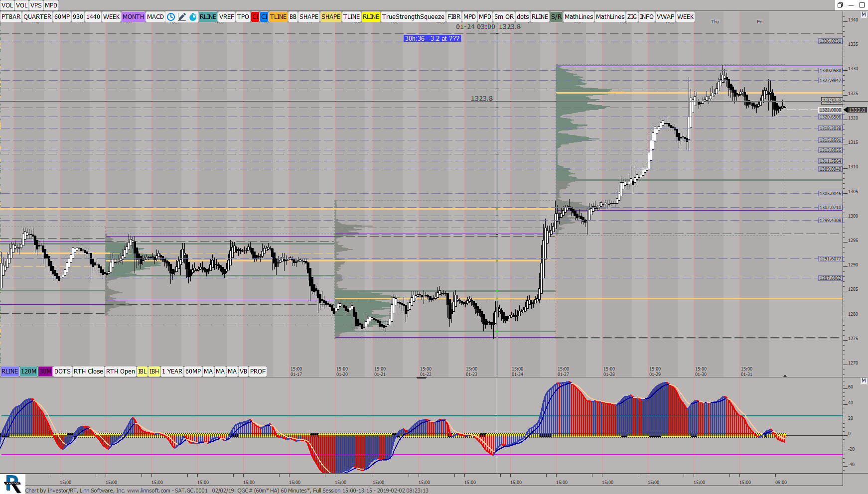Click the 5m OR button
Viewport: 868px width, 494px height.
tap(504, 17)
